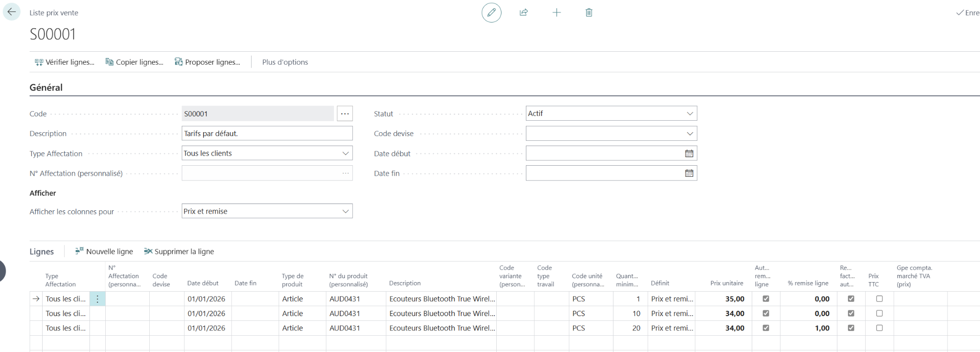Click the Code field S00001
Screen dimensions: 980x352
click(258, 114)
